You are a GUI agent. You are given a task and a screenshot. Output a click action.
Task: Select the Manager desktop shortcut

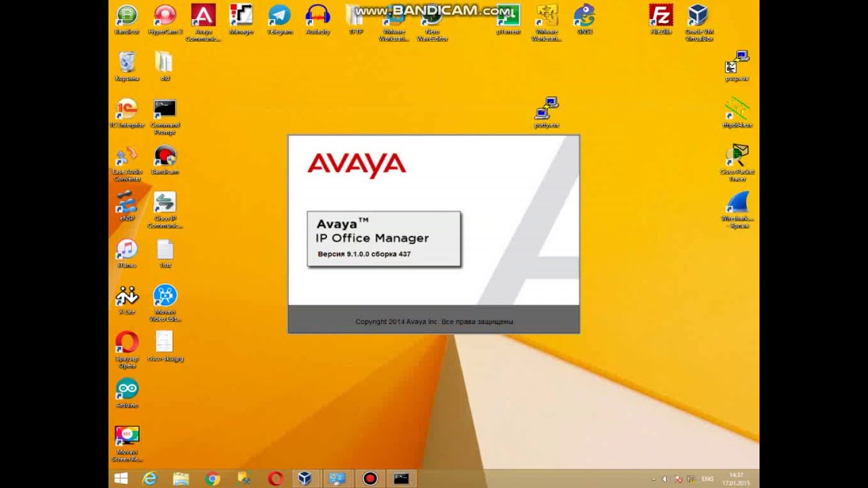241,20
